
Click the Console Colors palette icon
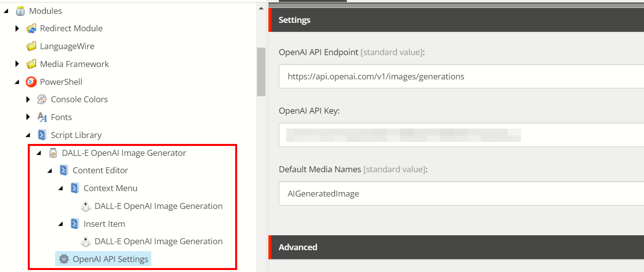click(x=42, y=99)
